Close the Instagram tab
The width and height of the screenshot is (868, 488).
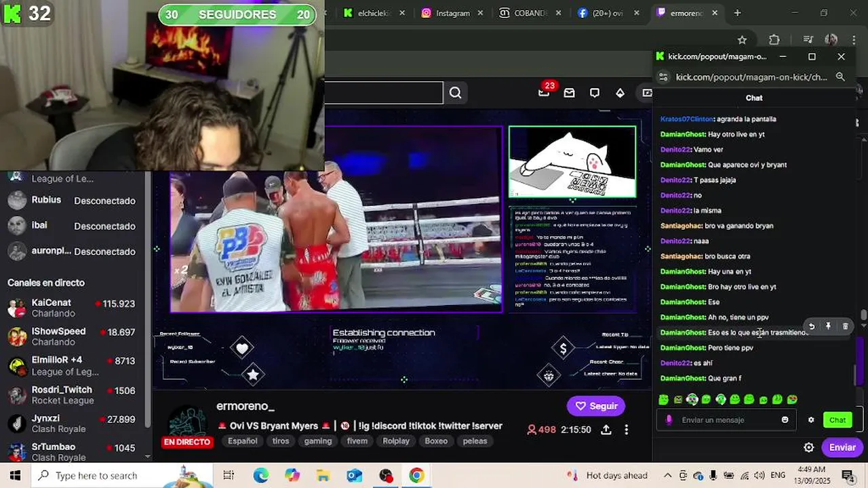click(481, 13)
